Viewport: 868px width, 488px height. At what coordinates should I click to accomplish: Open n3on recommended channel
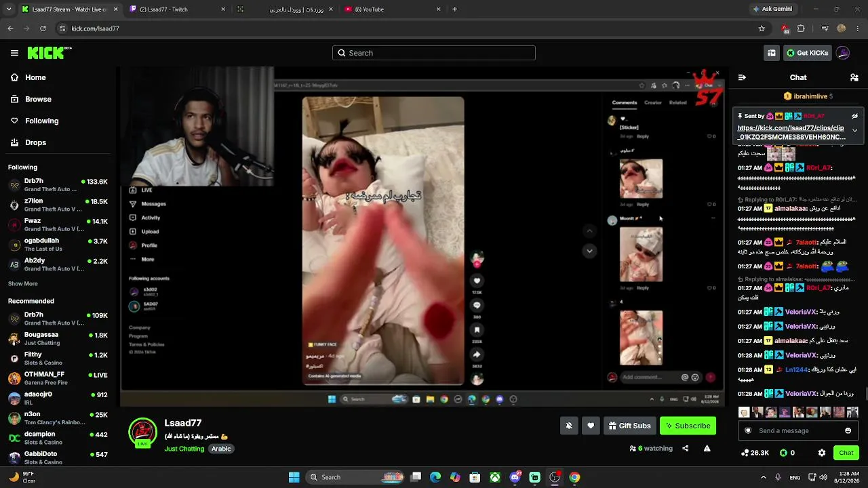58,418
